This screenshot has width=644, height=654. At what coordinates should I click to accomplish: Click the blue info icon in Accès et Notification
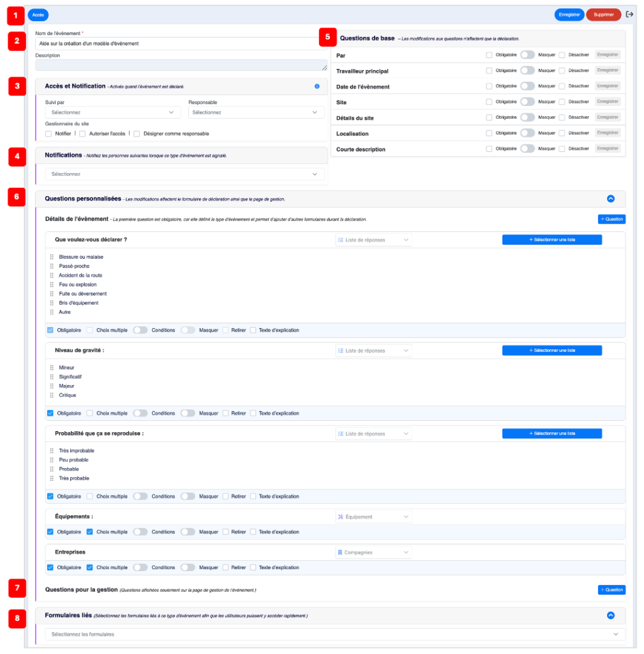click(317, 86)
